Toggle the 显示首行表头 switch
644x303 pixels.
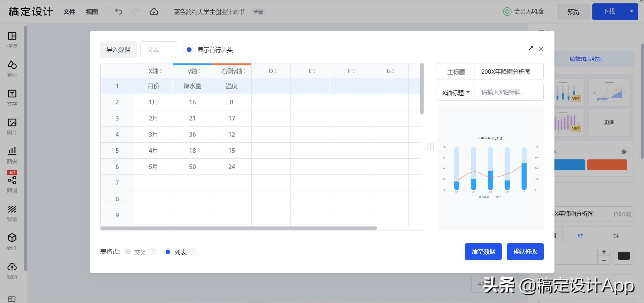tap(188, 50)
